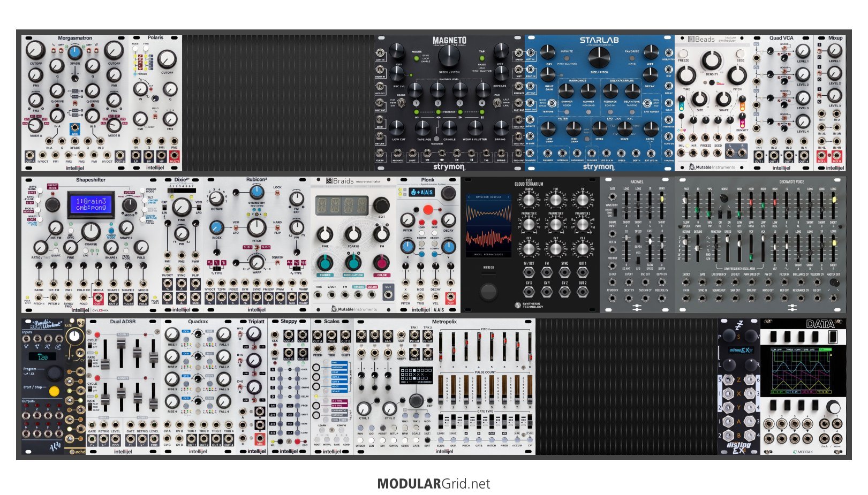Click the FALL 4 knob on Quadrax
This screenshot has width=868, height=495.
click(224, 401)
